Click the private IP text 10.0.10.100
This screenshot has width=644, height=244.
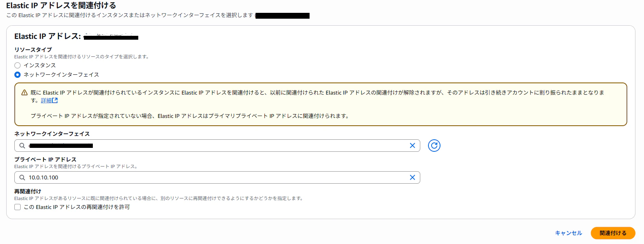point(44,177)
